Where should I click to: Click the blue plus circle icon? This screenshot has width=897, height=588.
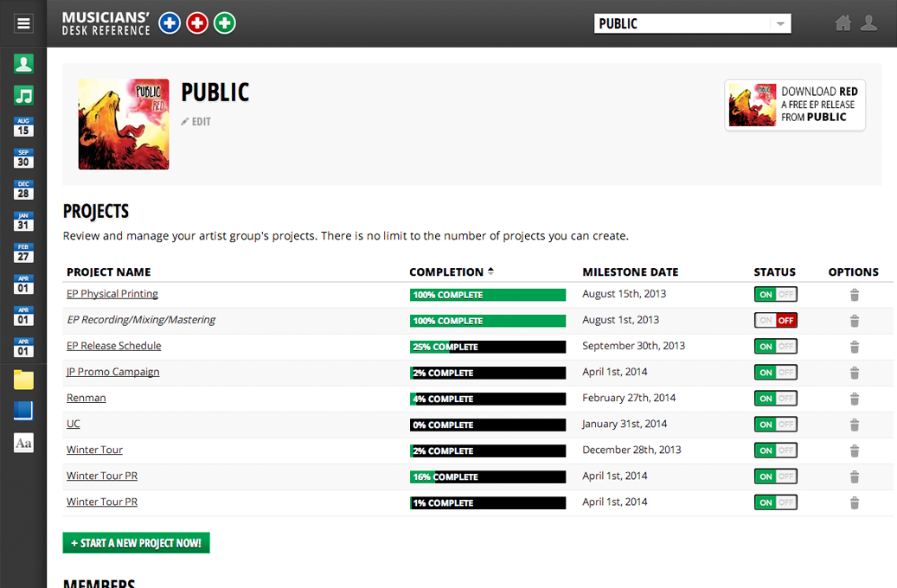[x=170, y=23]
